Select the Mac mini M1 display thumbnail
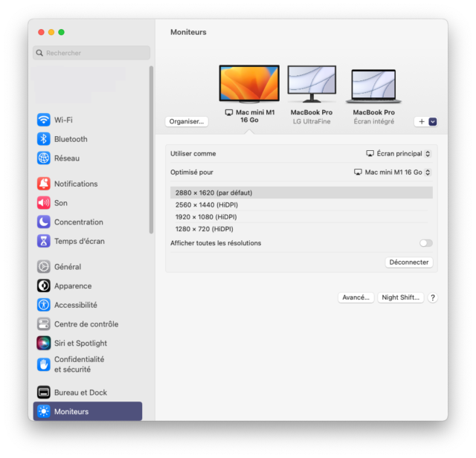Viewport: 476px width, 458px height. [249, 84]
